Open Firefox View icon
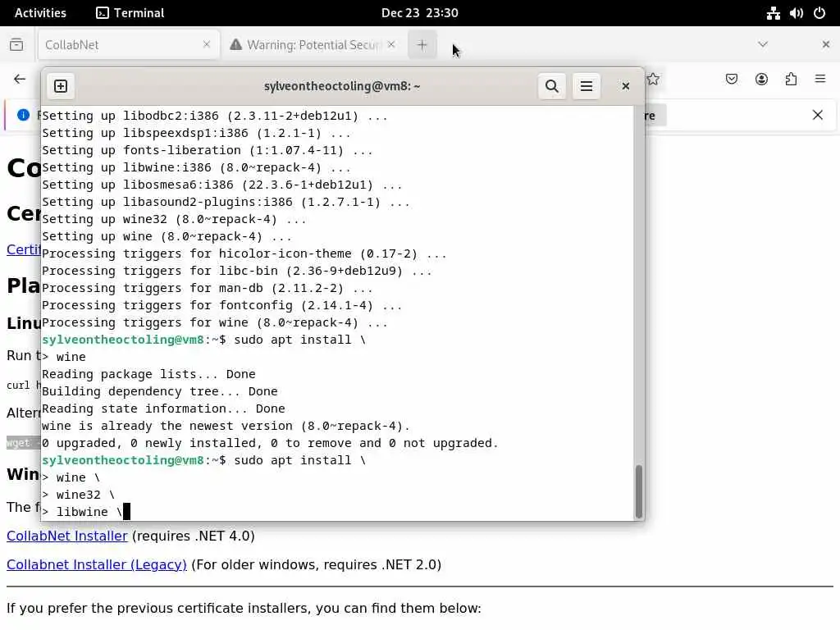 tap(16, 44)
